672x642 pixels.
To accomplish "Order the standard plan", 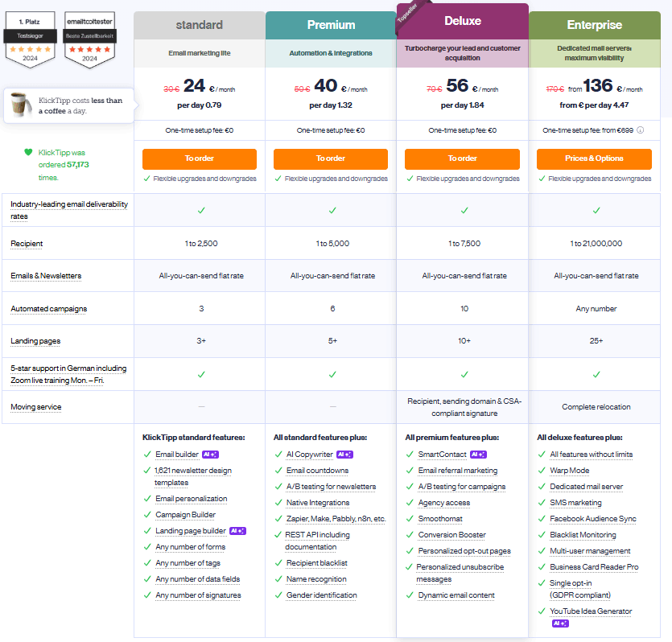I will pos(200,158).
